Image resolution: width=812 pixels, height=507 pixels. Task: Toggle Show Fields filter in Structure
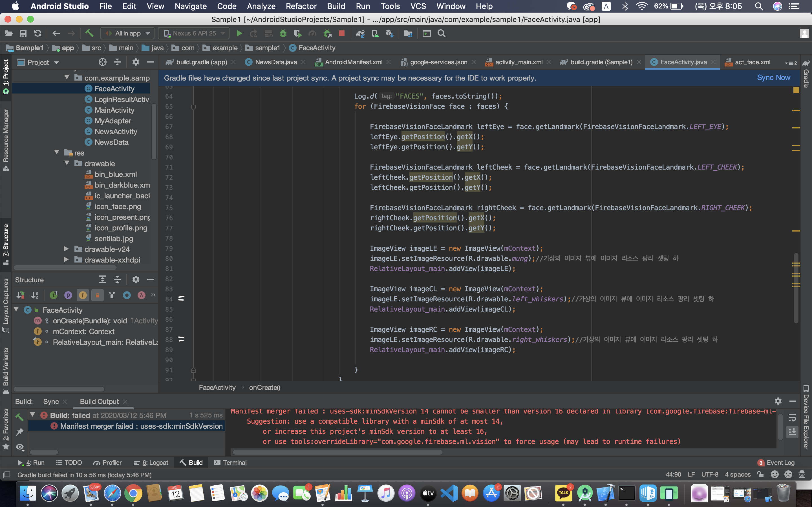83,295
